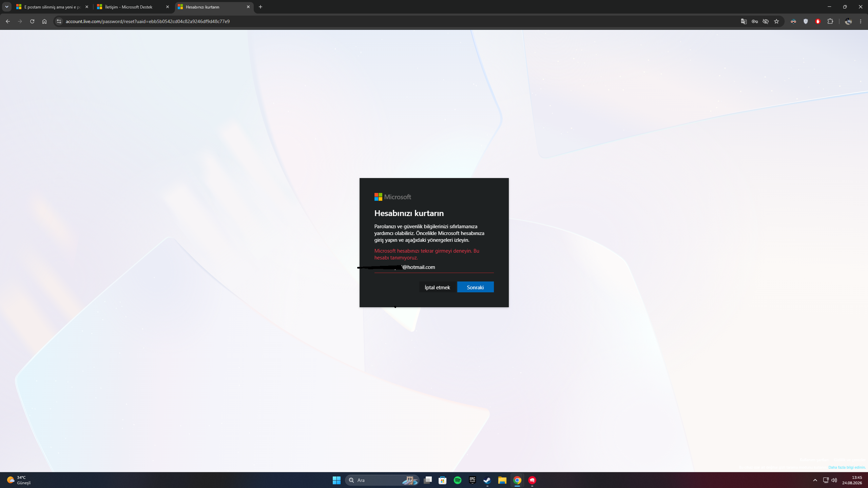The image size is (868, 488).
Task: Go back to the previous page
Action: pos(7,21)
